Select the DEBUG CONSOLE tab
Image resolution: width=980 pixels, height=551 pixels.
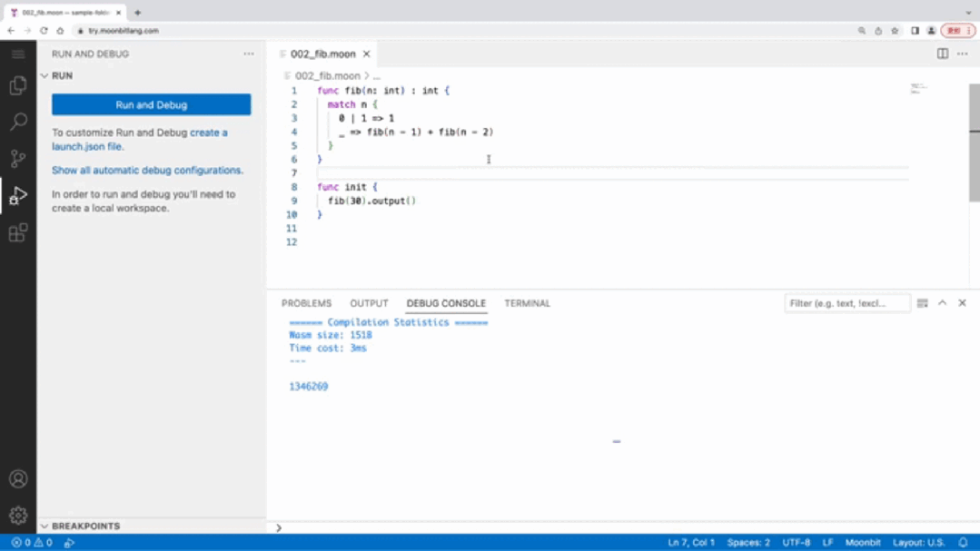446,303
